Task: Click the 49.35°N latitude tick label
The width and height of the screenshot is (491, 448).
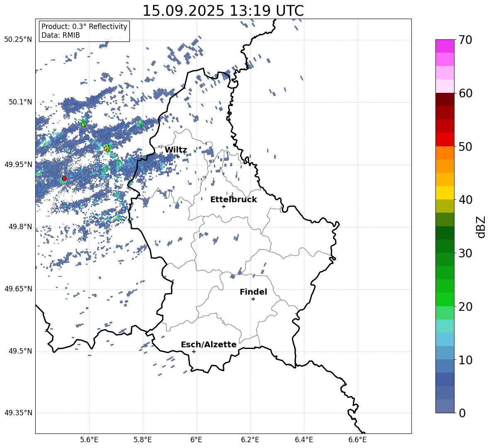Action: click(18, 413)
